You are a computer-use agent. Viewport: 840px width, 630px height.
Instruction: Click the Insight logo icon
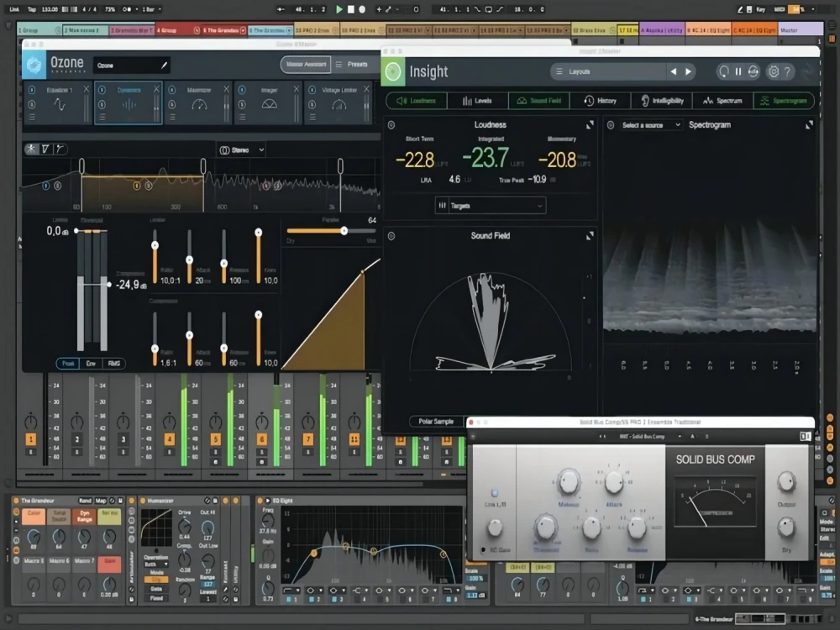[x=392, y=71]
